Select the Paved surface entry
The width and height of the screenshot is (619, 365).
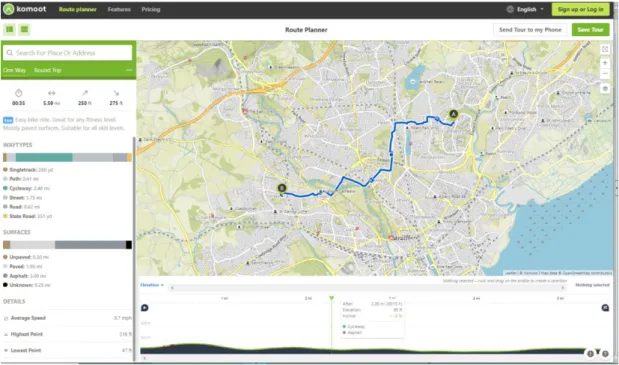(x=23, y=267)
